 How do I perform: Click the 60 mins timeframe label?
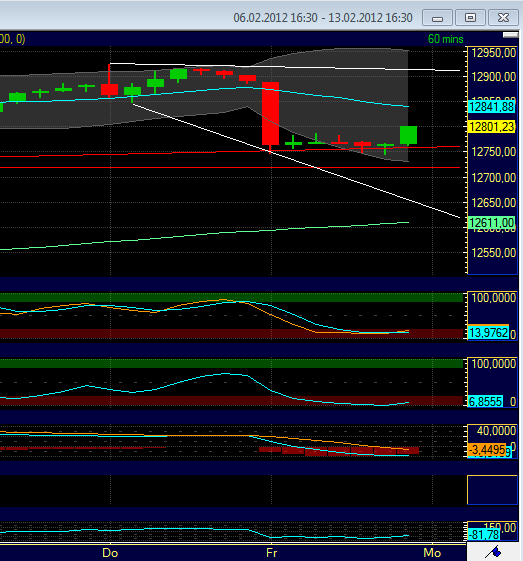445,39
